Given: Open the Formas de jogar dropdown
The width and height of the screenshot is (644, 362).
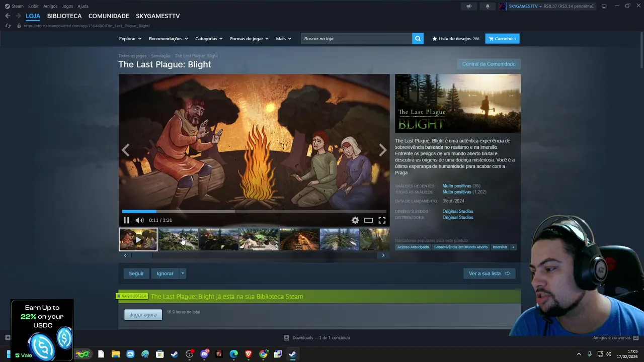Looking at the screenshot, I should 249,39.
